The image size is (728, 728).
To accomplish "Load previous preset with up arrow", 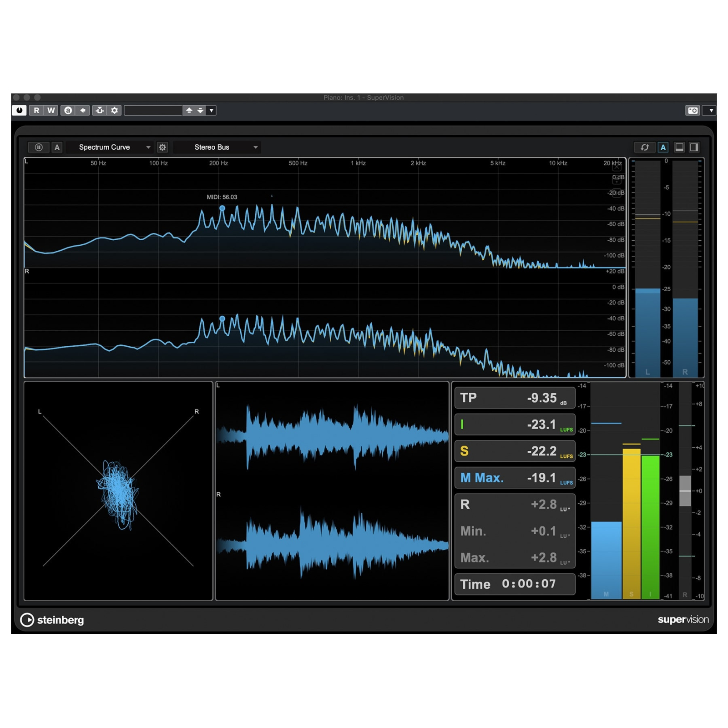I will 189,110.
